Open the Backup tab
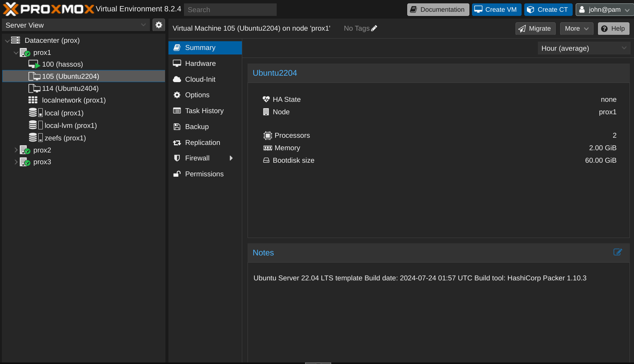The width and height of the screenshot is (634, 364). [205, 127]
